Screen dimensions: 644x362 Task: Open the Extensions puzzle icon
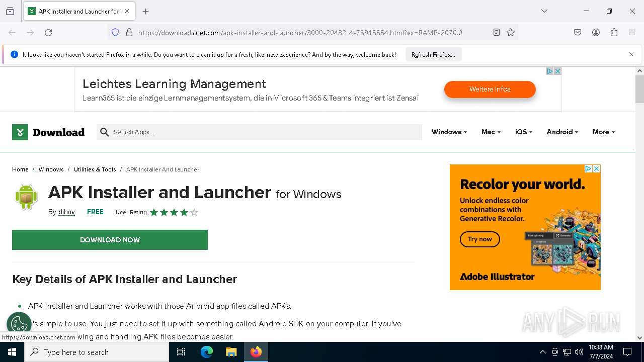(x=614, y=33)
